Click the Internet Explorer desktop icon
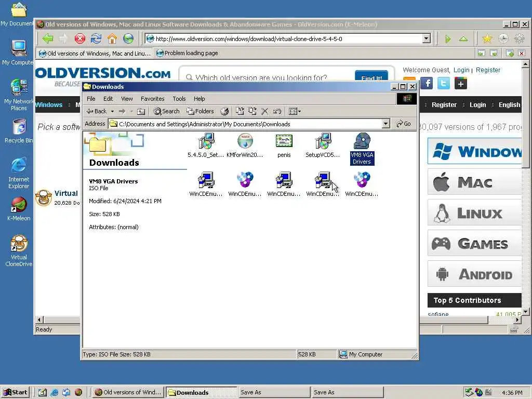The image size is (532, 399). coord(19,173)
